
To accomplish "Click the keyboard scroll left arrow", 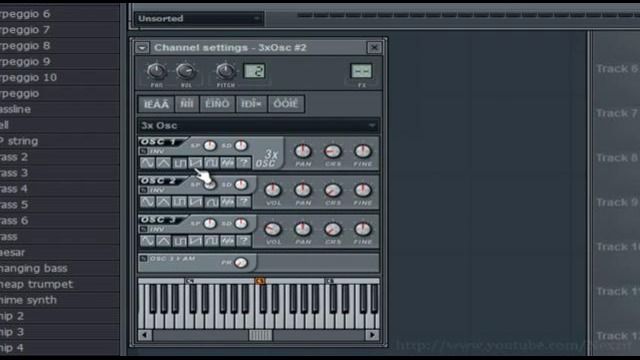I will [x=145, y=335].
